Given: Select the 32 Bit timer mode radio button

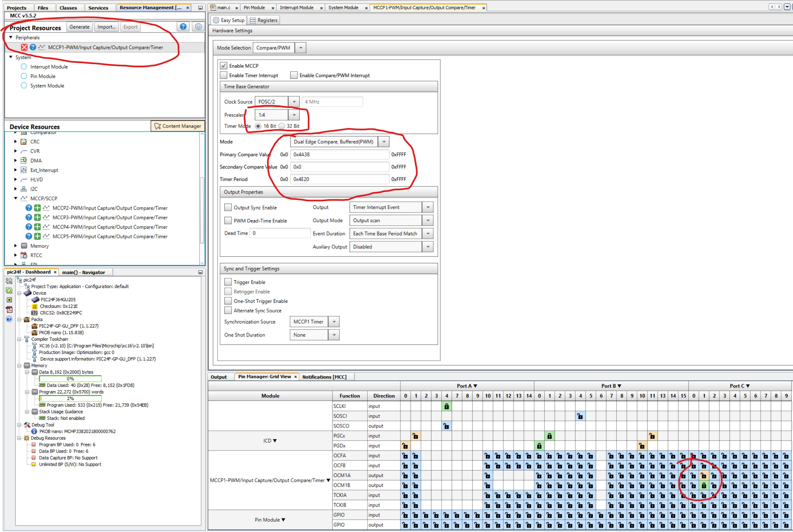Looking at the screenshot, I should click(282, 126).
